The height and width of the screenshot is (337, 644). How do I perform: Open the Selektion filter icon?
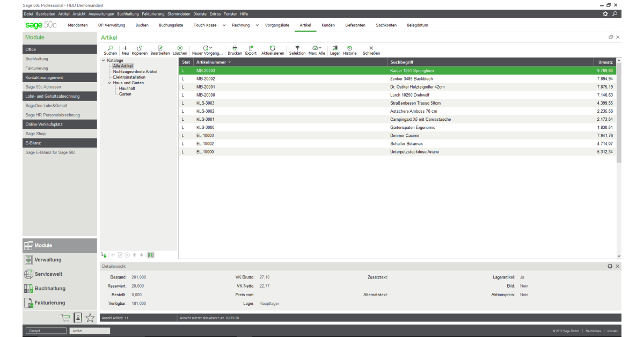pos(297,48)
